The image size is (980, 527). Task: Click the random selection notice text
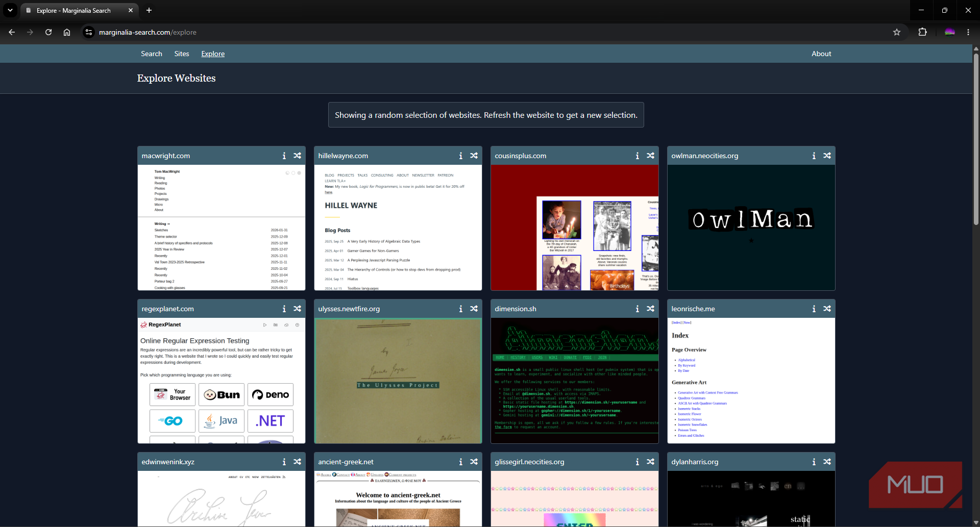point(486,115)
